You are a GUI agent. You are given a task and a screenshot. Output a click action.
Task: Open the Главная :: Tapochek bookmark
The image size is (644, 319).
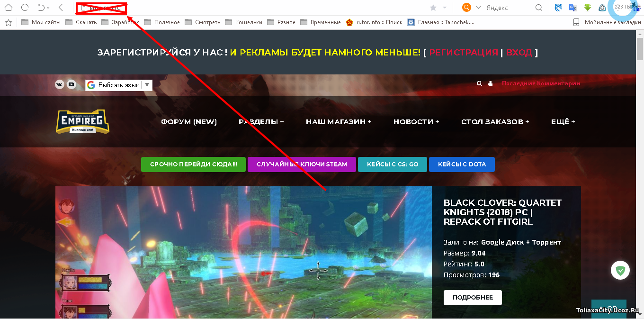point(441,22)
